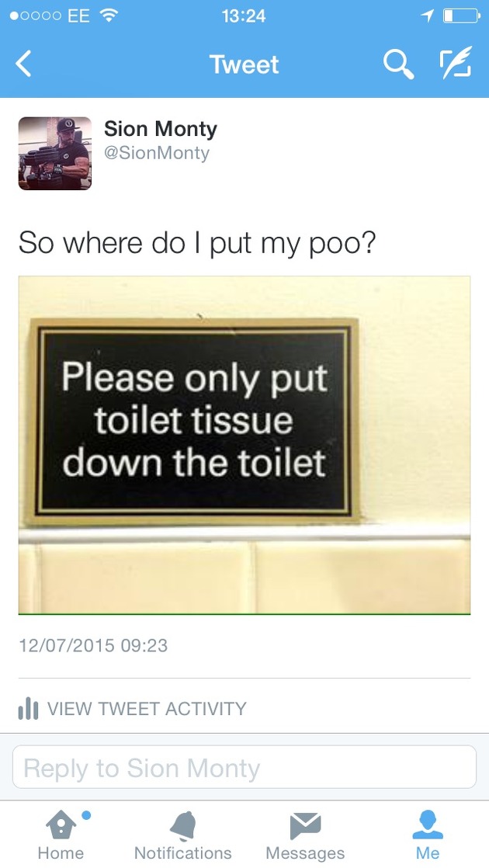Tap the Reply to Sion Monty field
The width and height of the screenshot is (489, 868).
coord(244,767)
